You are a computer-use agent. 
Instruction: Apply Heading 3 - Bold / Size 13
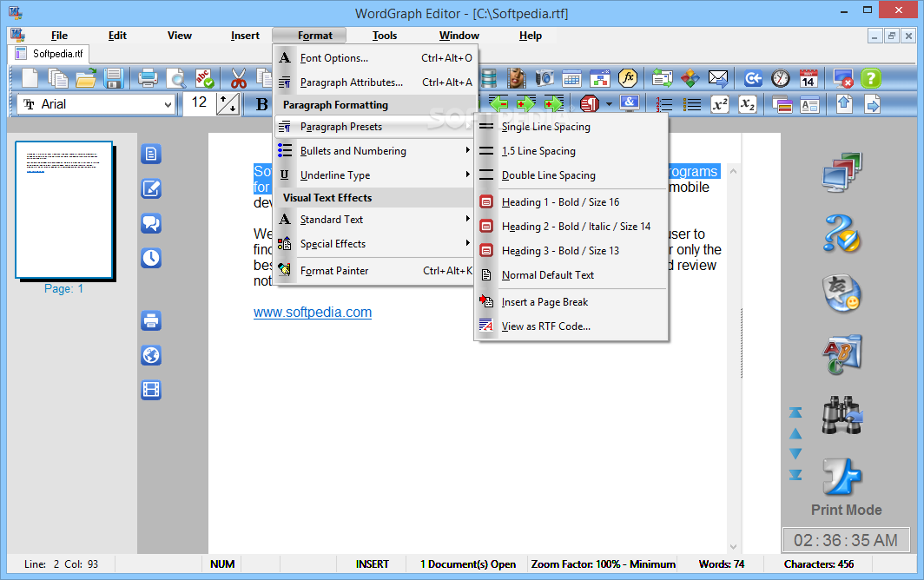pyautogui.click(x=571, y=251)
